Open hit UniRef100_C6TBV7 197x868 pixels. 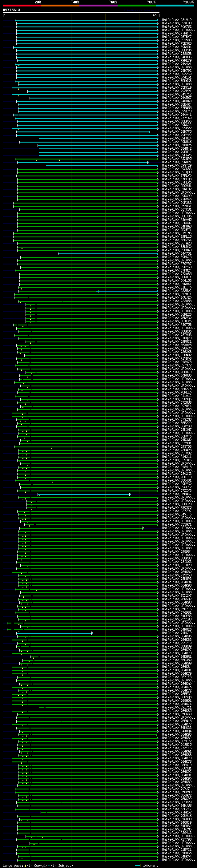click(x=177, y=37)
